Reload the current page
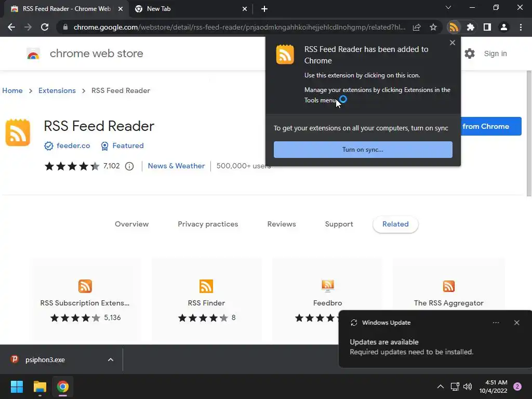This screenshot has width=532, height=399. (45, 27)
